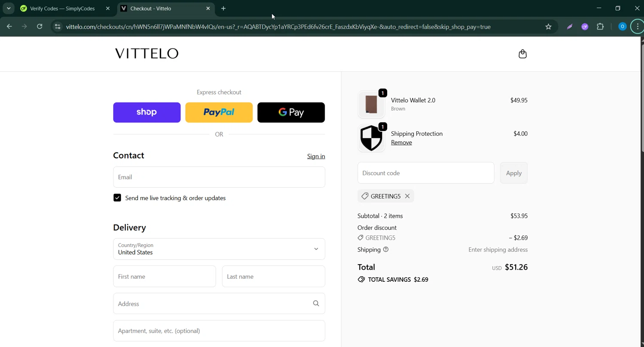Go back to previous page
The width and height of the screenshot is (644, 347).
click(x=9, y=27)
